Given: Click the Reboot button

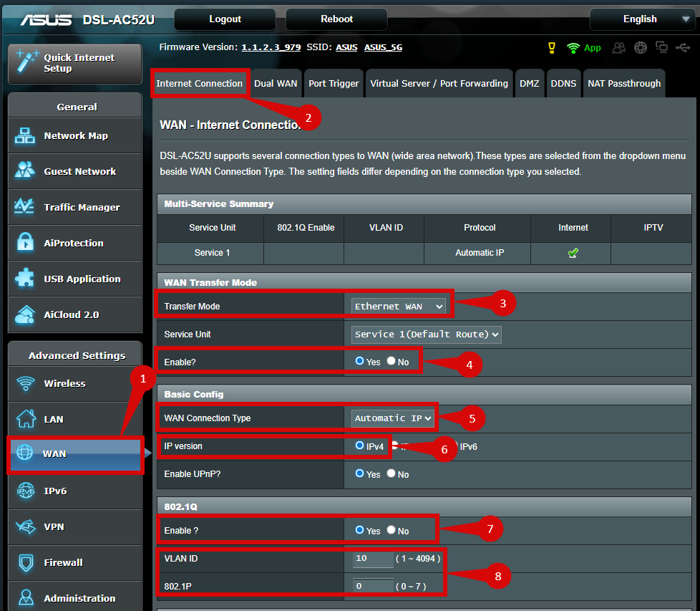Looking at the screenshot, I should pyautogui.click(x=336, y=19).
